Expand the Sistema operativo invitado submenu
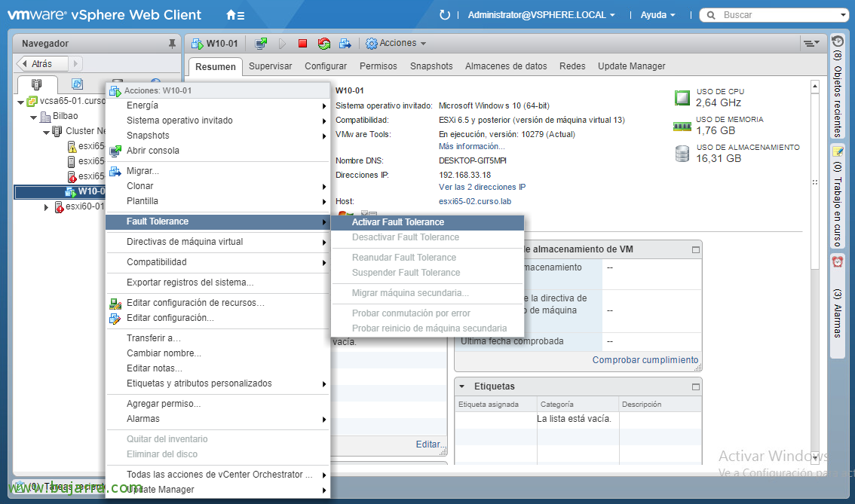The image size is (855, 504). coord(218,121)
